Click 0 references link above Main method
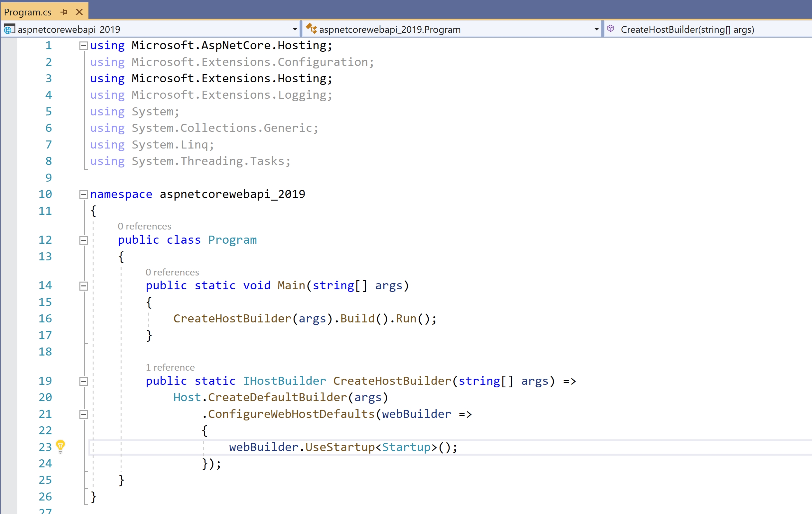The width and height of the screenshot is (812, 514). click(172, 272)
